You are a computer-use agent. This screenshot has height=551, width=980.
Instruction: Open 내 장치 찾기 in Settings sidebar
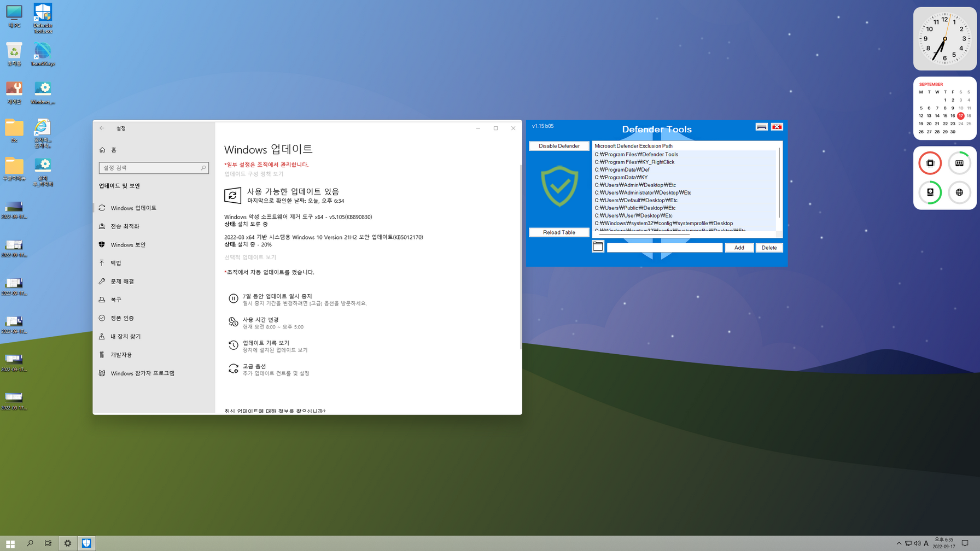[x=154, y=337]
